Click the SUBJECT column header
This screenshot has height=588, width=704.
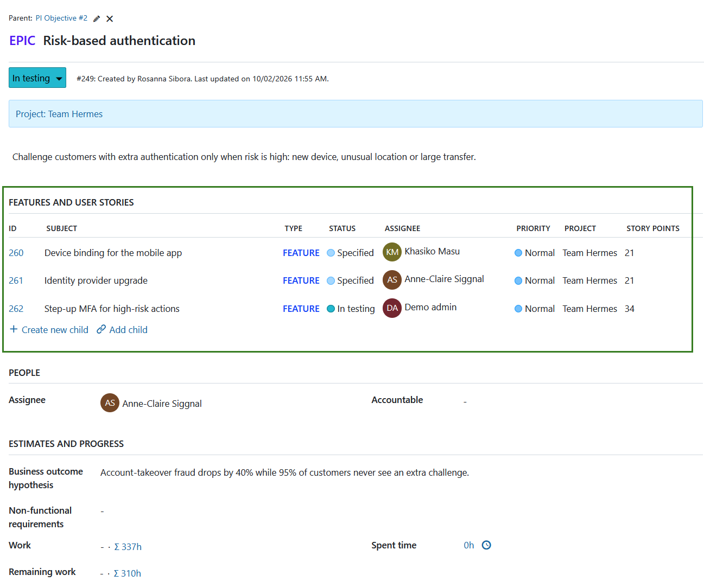pos(62,228)
